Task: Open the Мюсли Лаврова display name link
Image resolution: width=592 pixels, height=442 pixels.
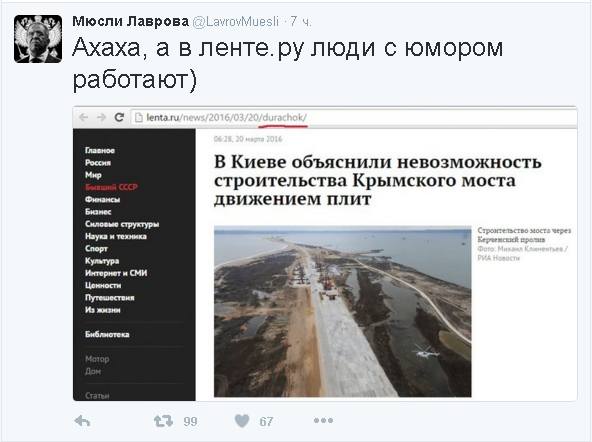Action: [x=131, y=21]
